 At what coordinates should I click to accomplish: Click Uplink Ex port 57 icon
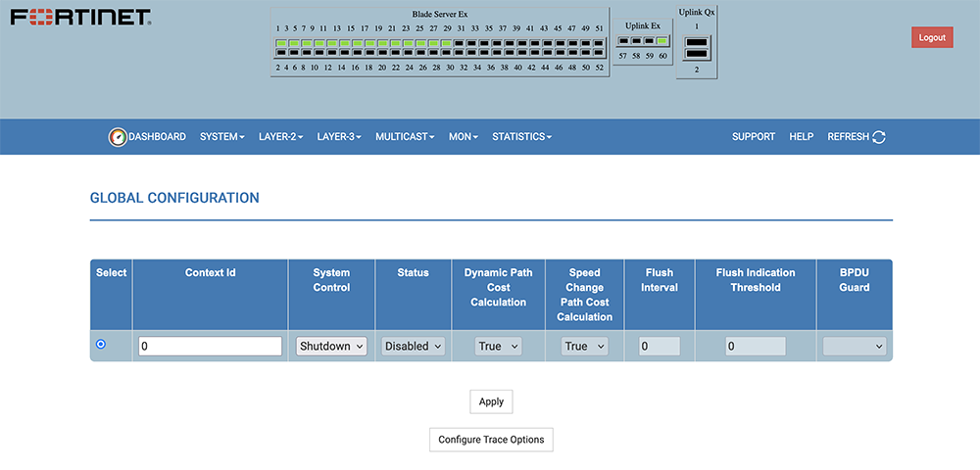(623, 41)
